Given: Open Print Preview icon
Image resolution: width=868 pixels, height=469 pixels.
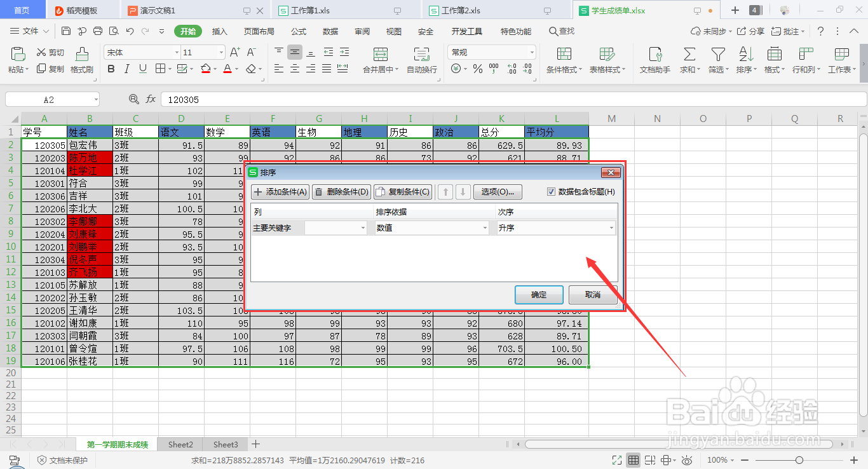Looking at the screenshot, I should coord(114,31).
